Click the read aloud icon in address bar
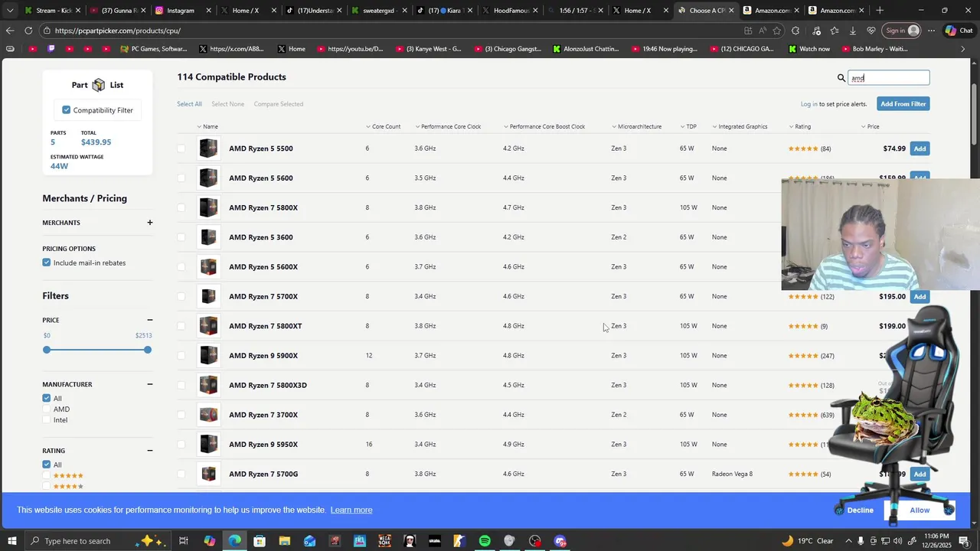The image size is (980, 551). (763, 31)
